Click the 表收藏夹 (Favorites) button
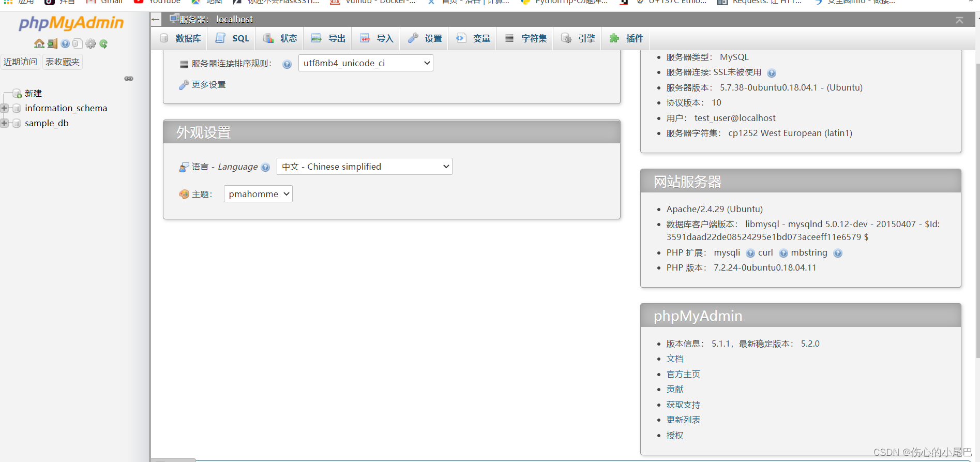Image resolution: width=980 pixels, height=462 pixels. [x=63, y=62]
